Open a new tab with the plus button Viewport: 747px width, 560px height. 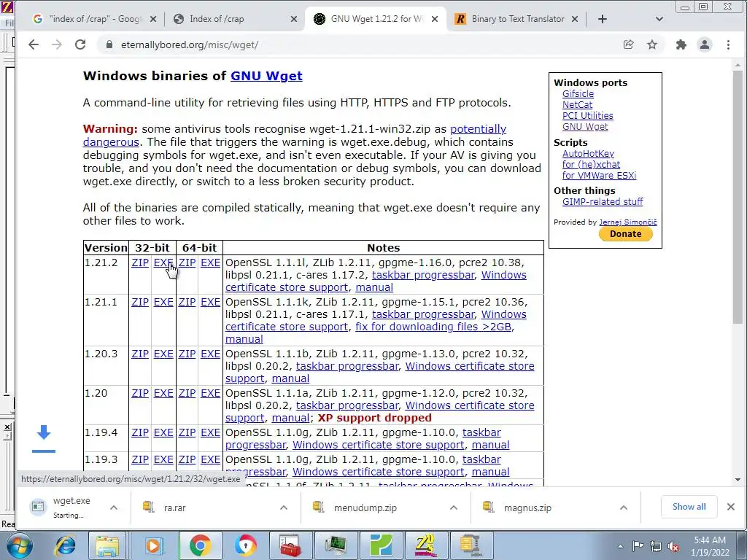pos(602,19)
